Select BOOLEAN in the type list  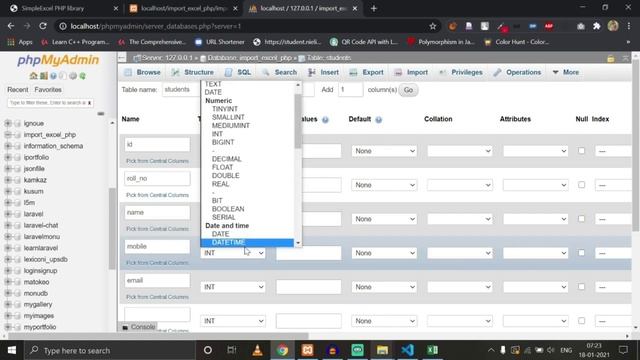(228, 209)
